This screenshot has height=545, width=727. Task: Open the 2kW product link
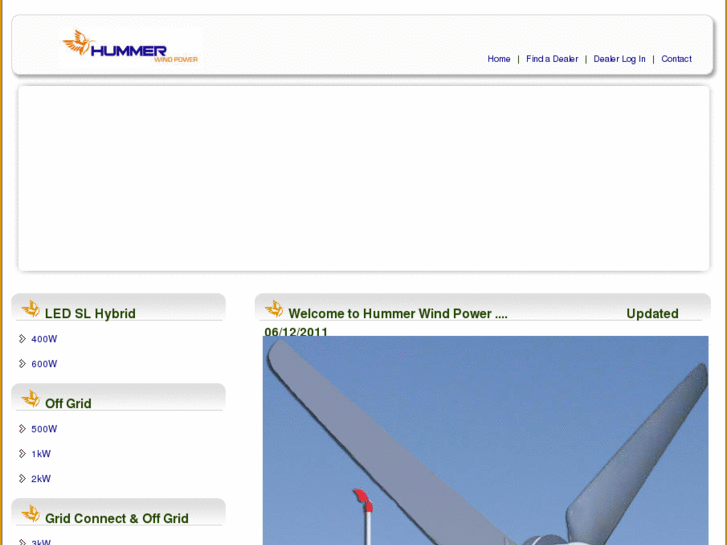(41, 479)
